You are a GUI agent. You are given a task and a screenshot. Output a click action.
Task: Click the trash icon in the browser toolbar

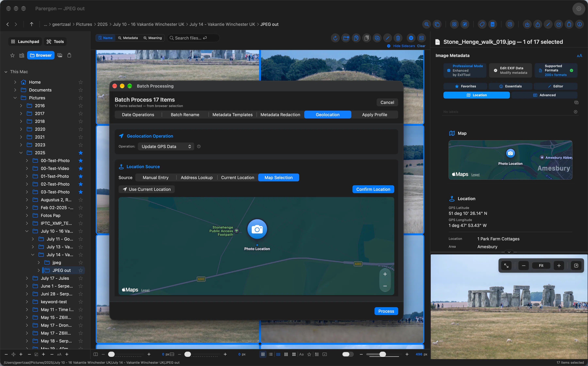[x=398, y=38]
